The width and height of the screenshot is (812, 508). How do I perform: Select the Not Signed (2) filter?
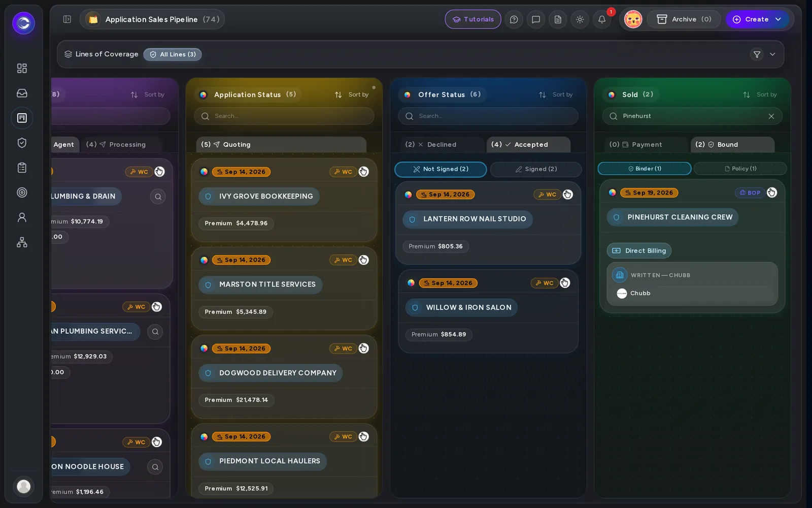[441, 169]
